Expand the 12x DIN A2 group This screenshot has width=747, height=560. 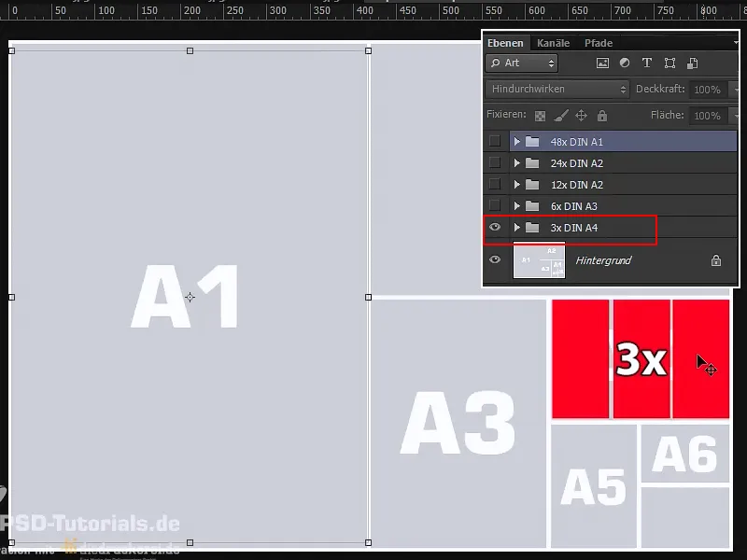tap(517, 184)
